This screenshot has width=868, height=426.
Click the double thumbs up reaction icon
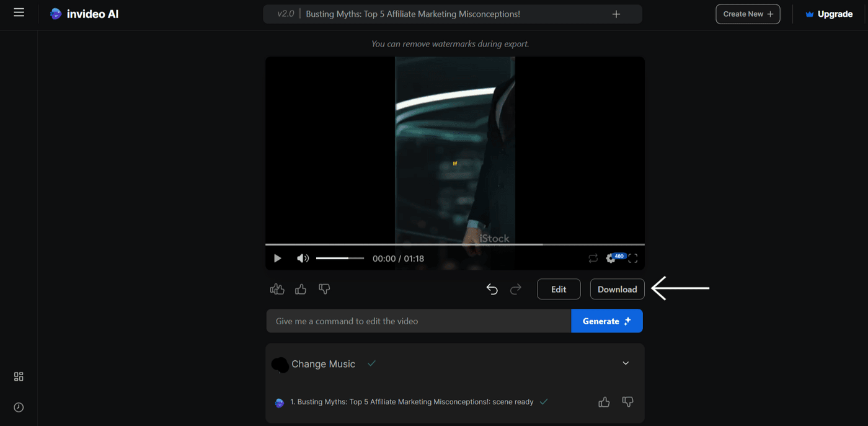pyautogui.click(x=277, y=289)
